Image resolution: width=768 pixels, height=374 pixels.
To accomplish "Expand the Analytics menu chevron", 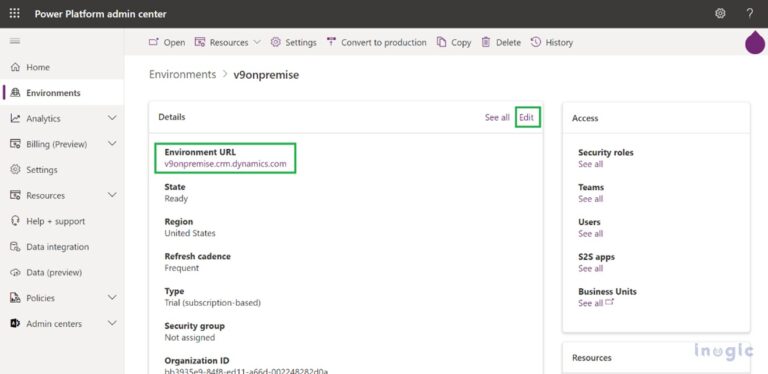I will tap(112, 118).
